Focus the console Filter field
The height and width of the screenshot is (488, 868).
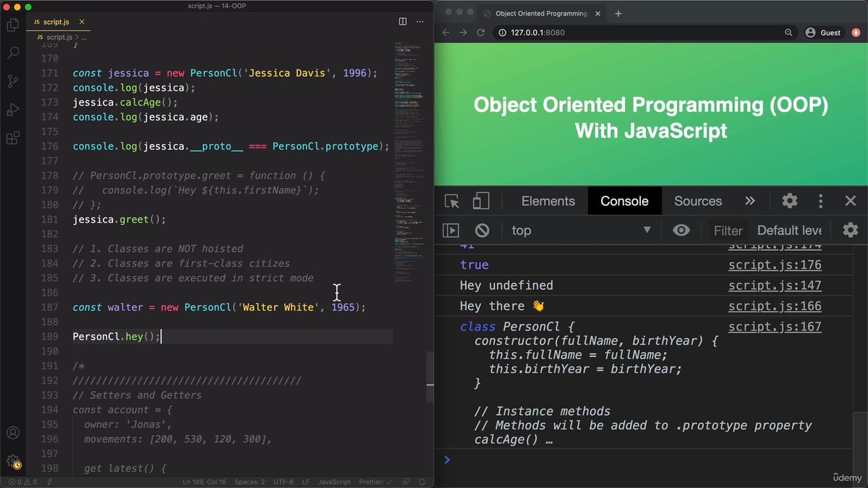click(728, 231)
